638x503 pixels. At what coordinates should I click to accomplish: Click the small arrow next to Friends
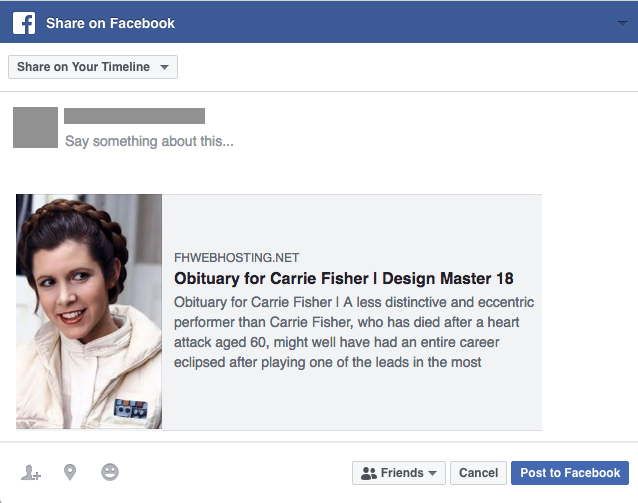(x=432, y=473)
